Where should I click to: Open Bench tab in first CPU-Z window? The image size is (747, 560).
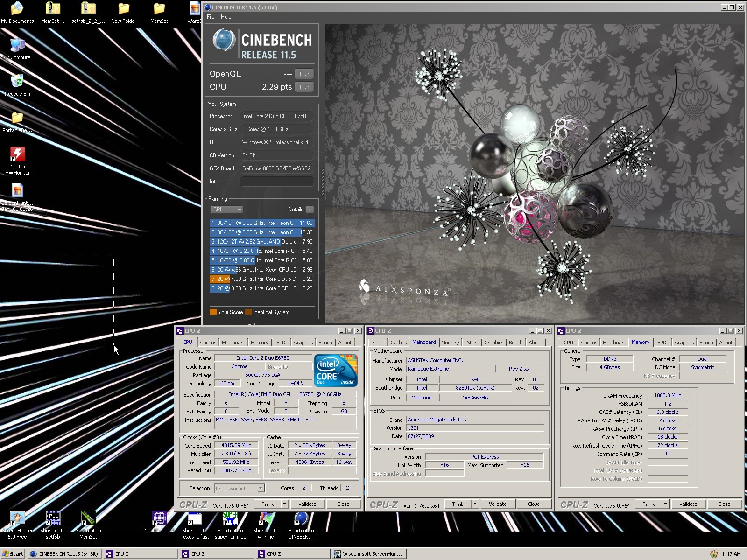pyautogui.click(x=325, y=343)
